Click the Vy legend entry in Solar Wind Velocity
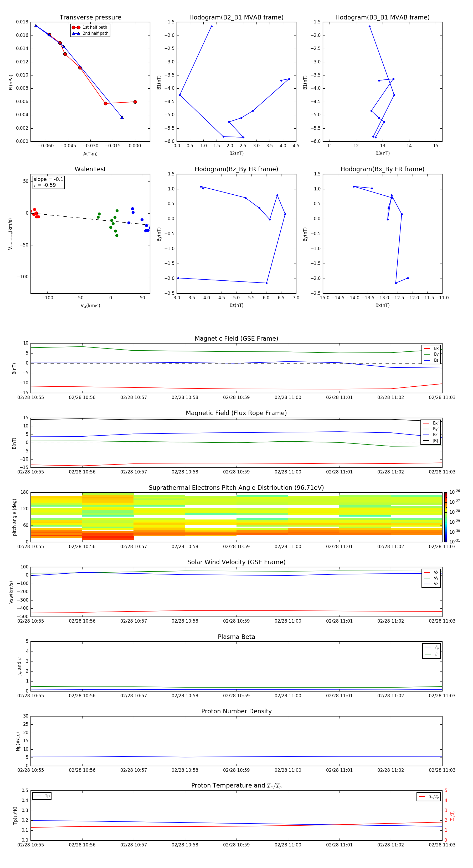 tap(431, 578)
